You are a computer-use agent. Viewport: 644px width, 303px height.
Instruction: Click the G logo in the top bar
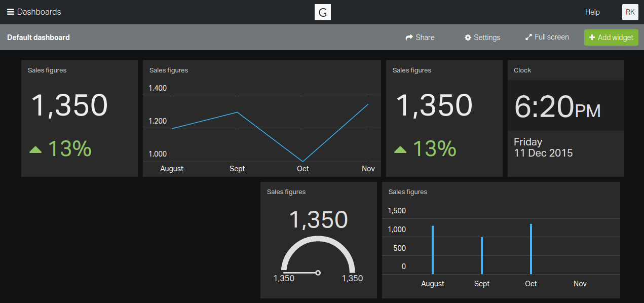322,12
